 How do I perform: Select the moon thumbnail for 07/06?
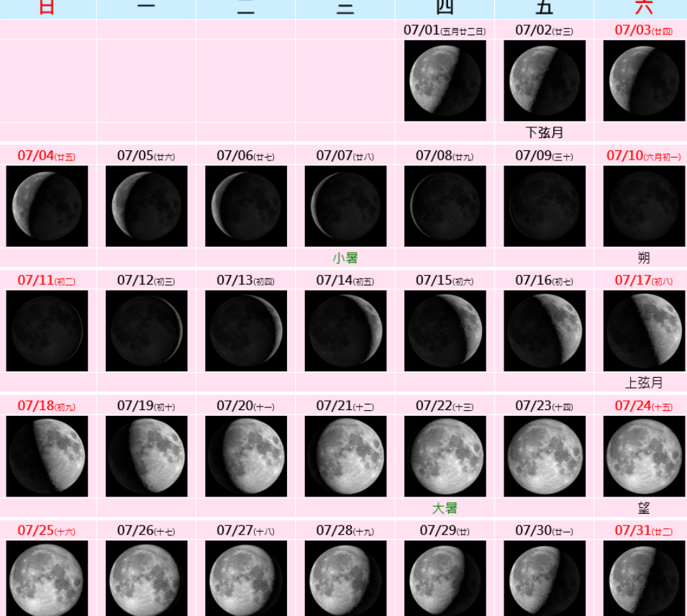click(x=246, y=206)
